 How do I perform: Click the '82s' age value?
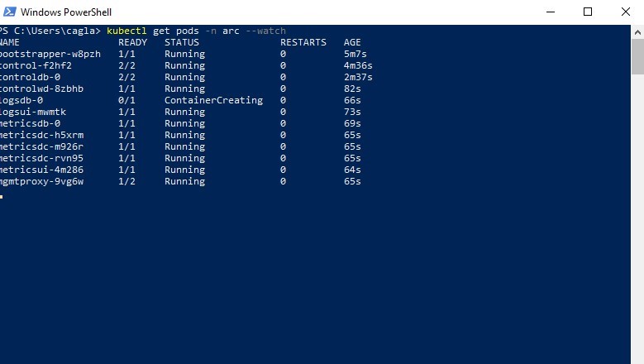(352, 89)
